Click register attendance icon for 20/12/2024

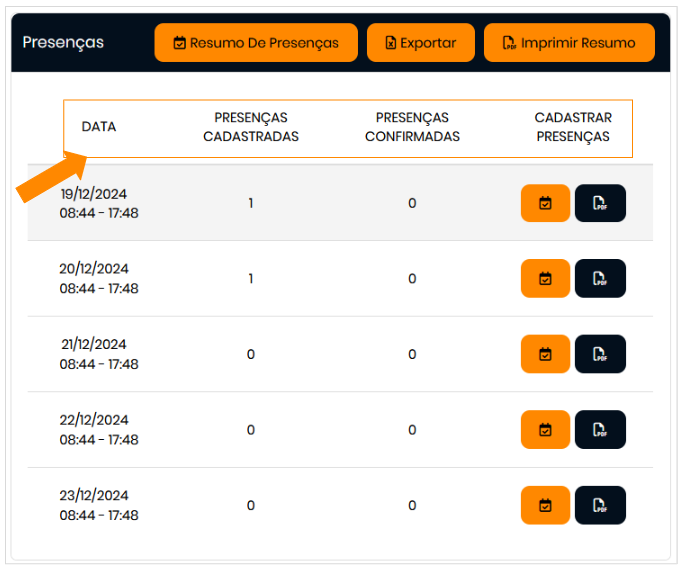pos(545,278)
